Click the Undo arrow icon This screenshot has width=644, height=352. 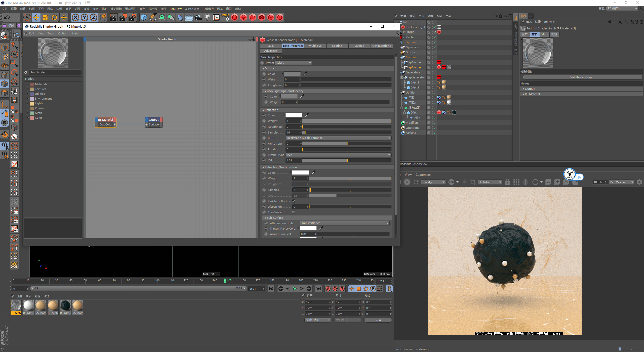pos(7,17)
